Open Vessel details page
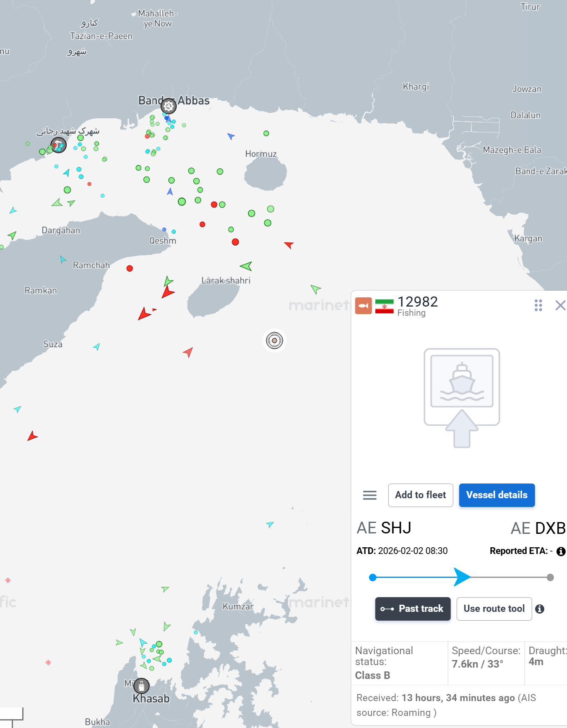This screenshot has height=728, width=567. point(497,495)
